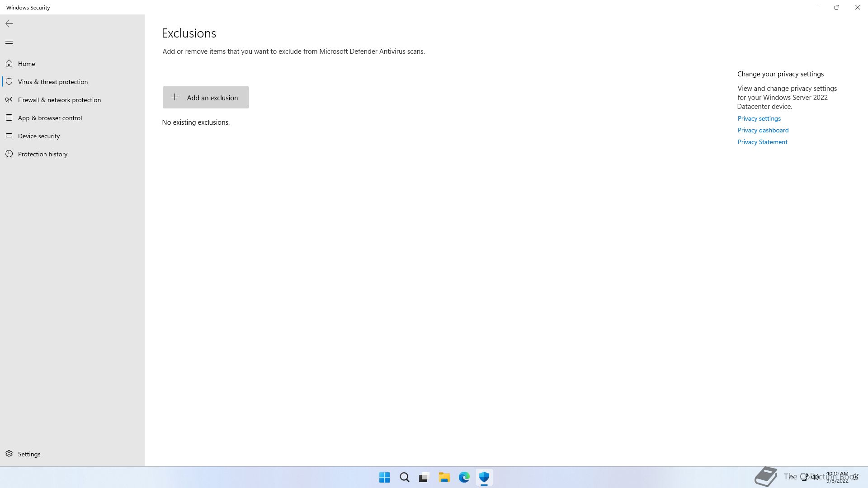The height and width of the screenshot is (488, 868).
Task: Click the Settings gear icon in sidebar
Action: coord(9,454)
